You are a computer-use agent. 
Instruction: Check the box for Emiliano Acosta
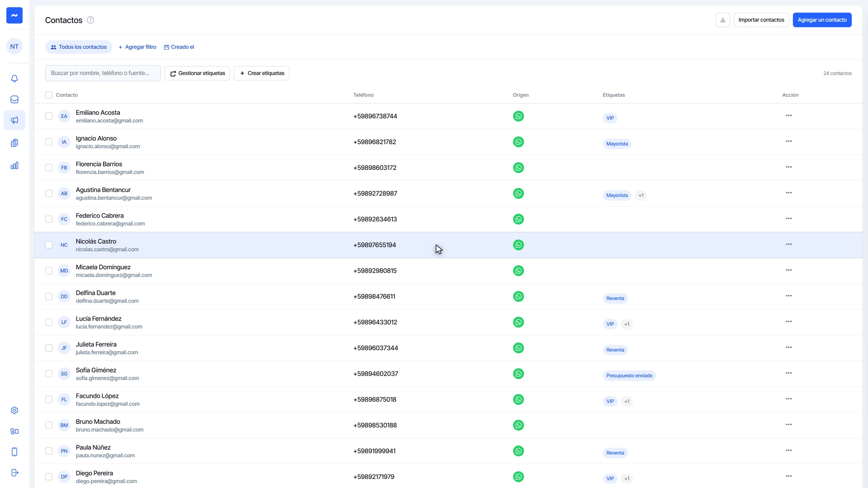49,116
